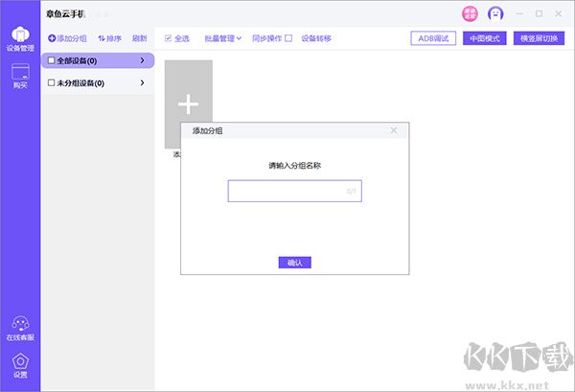Close the main application window

click(x=559, y=14)
